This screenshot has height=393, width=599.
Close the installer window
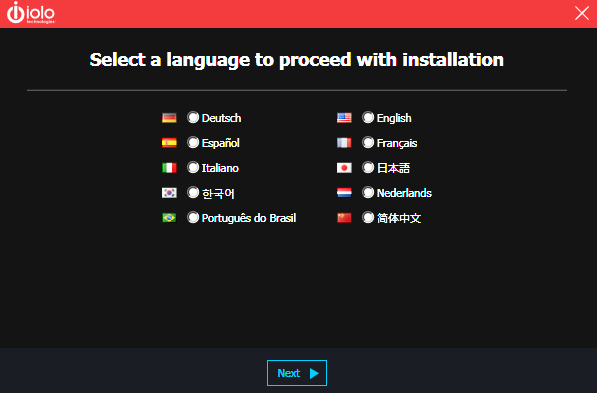pyautogui.click(x=581, y=13)
